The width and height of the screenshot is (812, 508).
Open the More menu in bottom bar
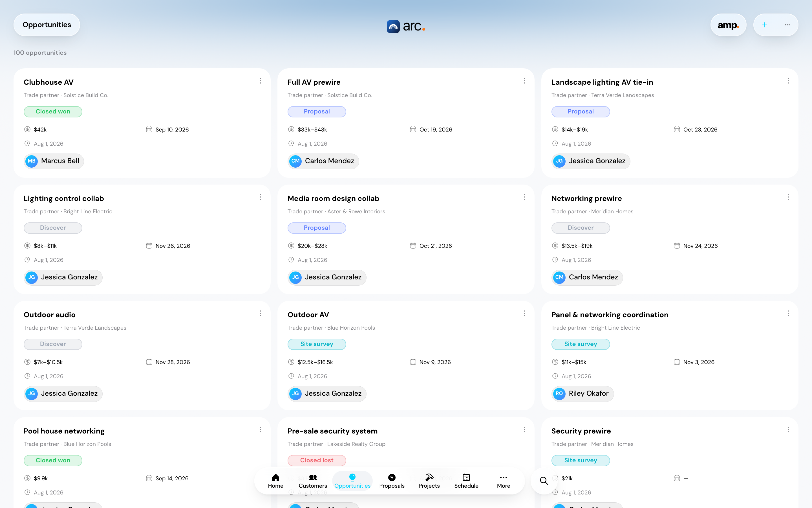(x=503, y=481)
